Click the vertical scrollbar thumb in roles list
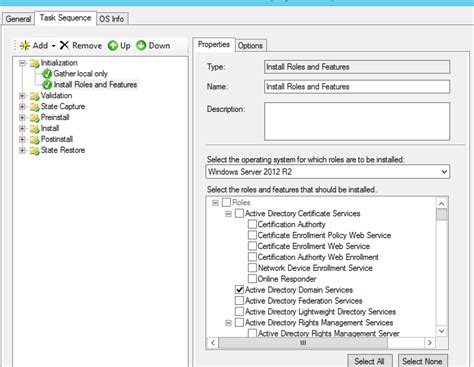Screen dimensions: 474x367 pyautogui.click(x=442, y=214)
